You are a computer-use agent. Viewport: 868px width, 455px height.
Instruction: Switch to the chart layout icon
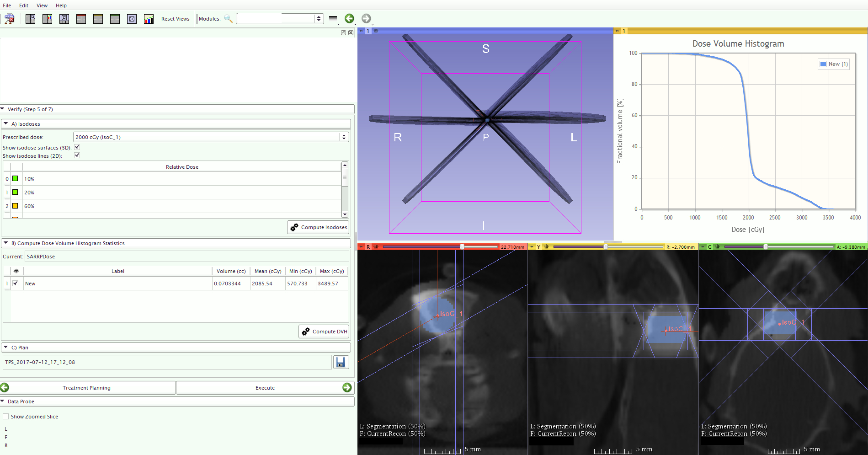tap(149, 19)
